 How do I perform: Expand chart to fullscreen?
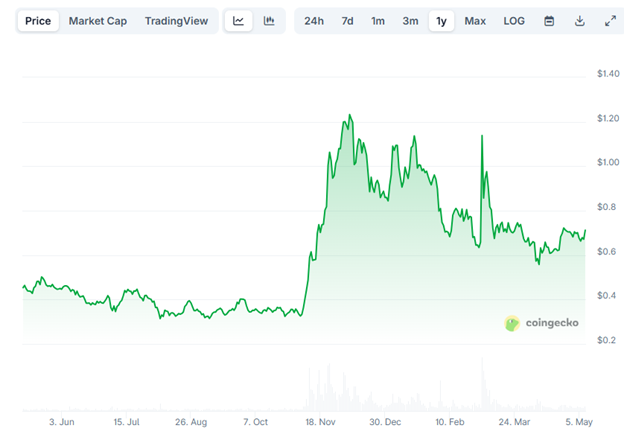611,21
